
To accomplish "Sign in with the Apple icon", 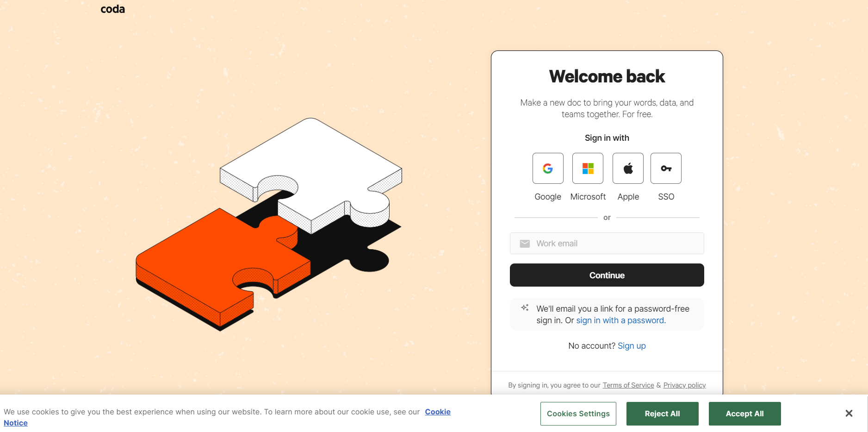I will (628, 169).
